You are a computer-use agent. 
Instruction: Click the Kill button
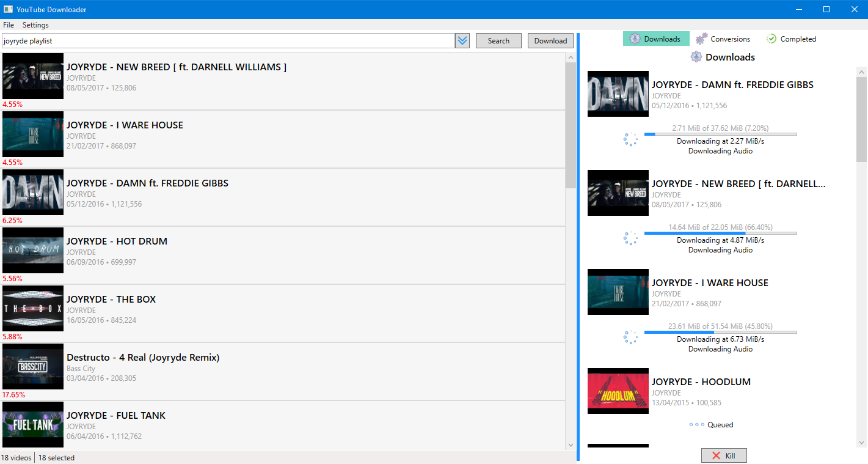tap(724, 455)
